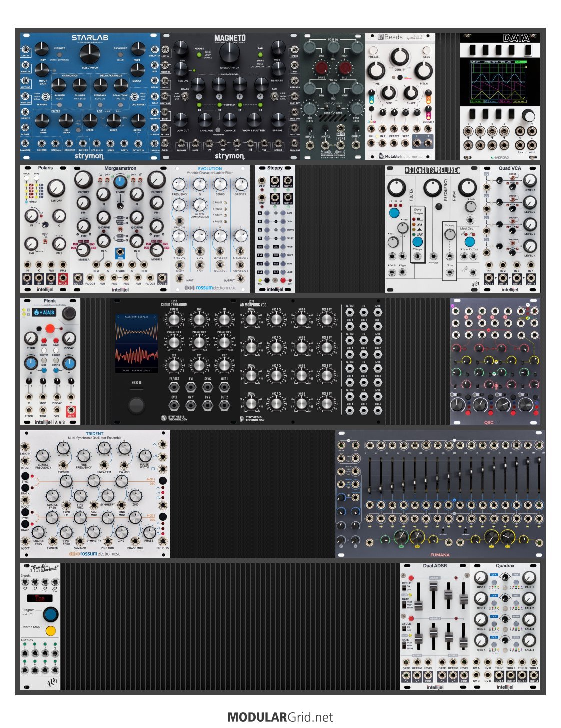Click the large DENSITY knob on Beads
This screenshot has height=728, width=561.
click(400, 58)
